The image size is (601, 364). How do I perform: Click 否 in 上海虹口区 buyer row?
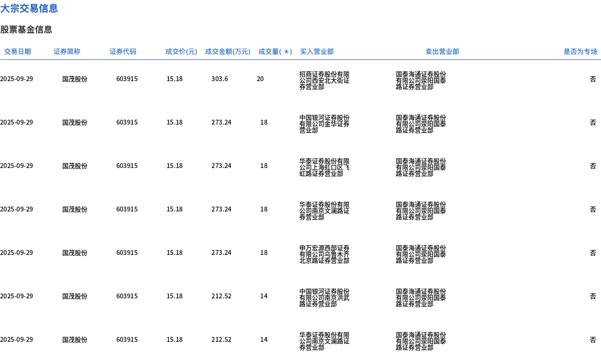coord(593,166)
